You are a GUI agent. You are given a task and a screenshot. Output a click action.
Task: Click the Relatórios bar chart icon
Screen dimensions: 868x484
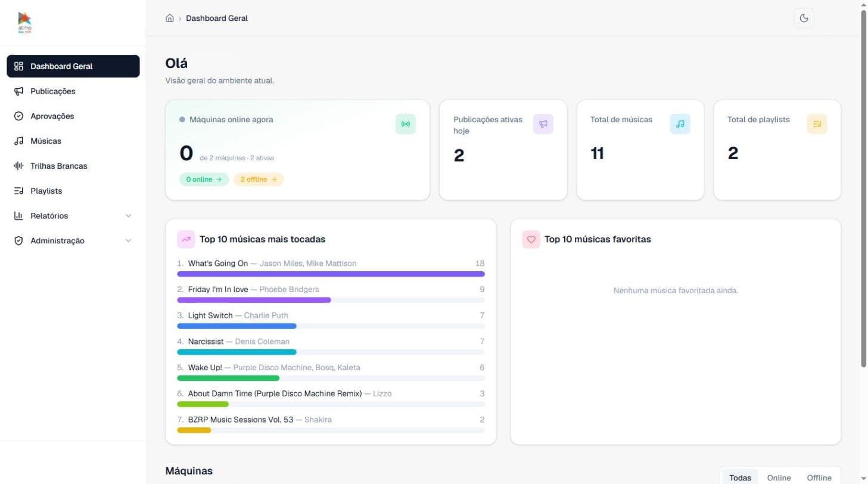pyautogui.click(x=18, y=216)
